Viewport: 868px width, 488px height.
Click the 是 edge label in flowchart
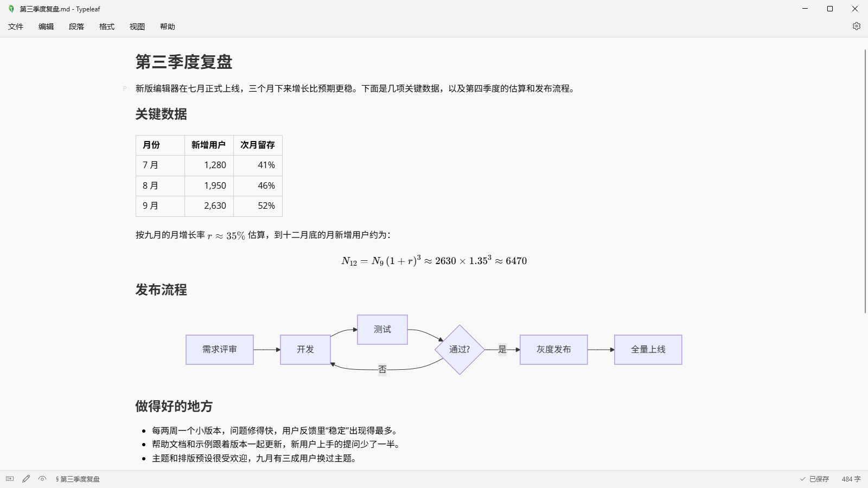pyautogui.click(x=502, y=350)
